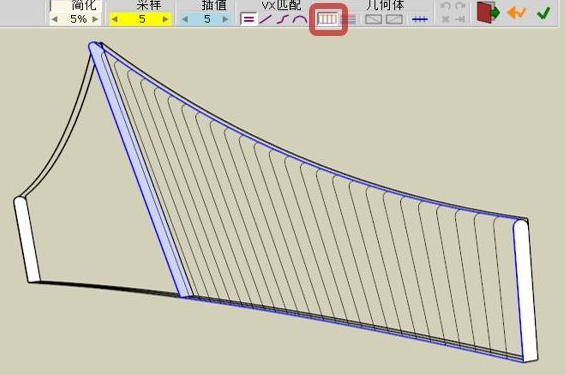Increase the yellow sampling value
This screenshot has height=375, width=566.
pos(165,19)
